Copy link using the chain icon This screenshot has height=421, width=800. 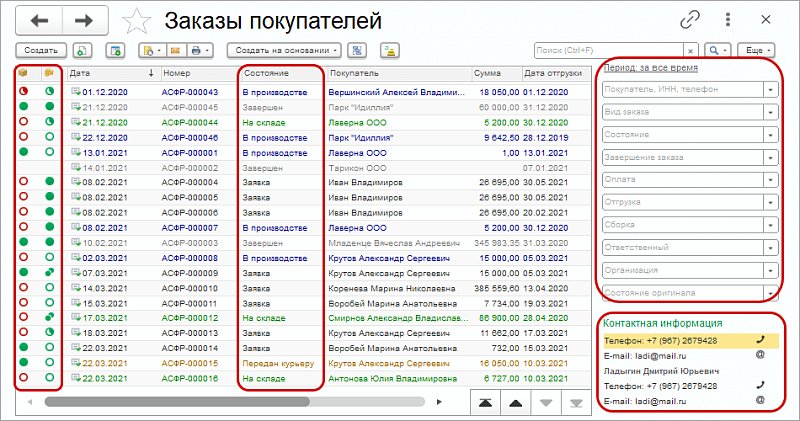click(x=690, y=20)
